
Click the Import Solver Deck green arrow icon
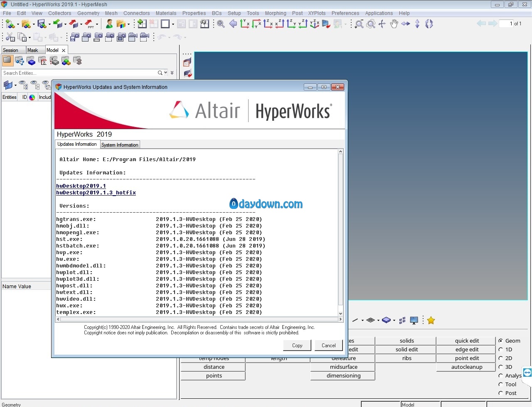coord(57,24)
